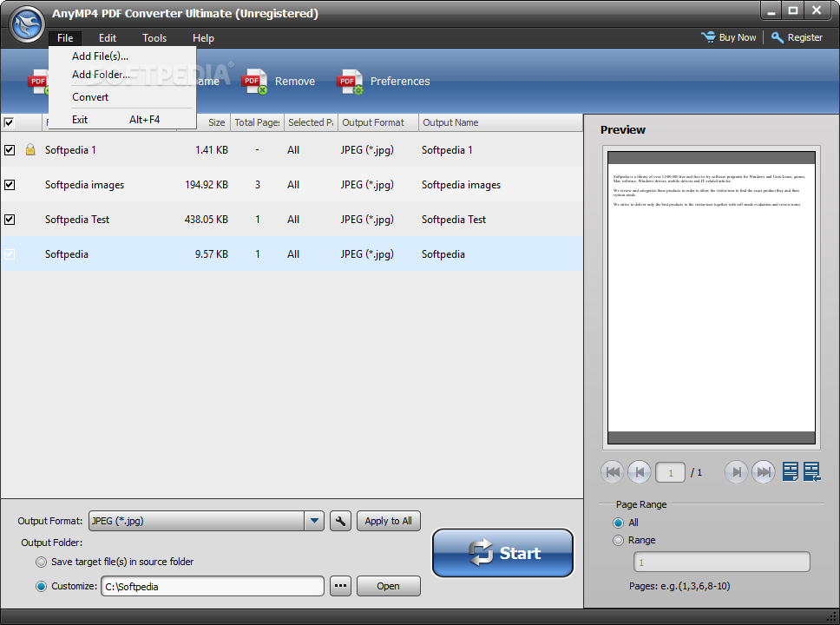This screenshot has width=840, height=625.
Task: Click the Selected Pages column header
Action: tap(311, 122)
